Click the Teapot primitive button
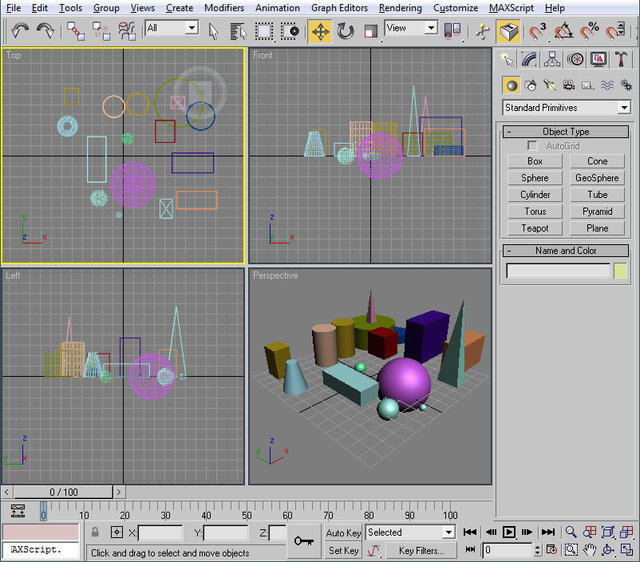Viewport: 640px width, 562px height. [x=535, y=228]
